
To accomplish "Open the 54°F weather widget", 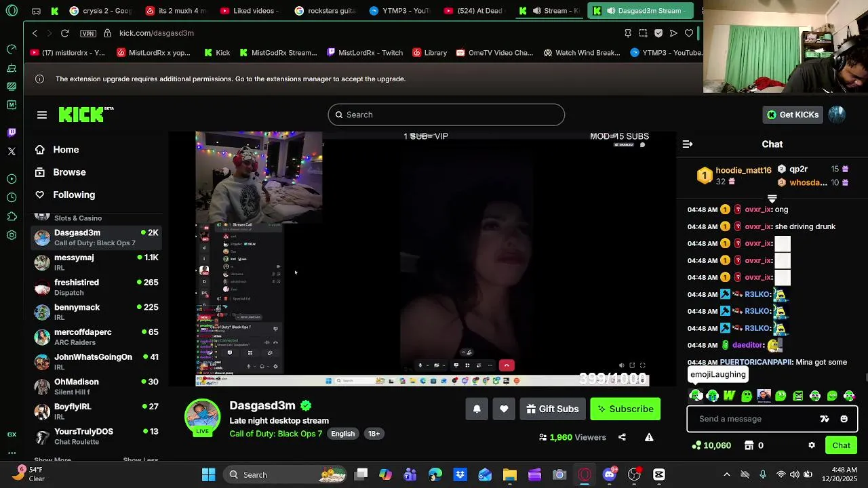I will pos(27,474).
